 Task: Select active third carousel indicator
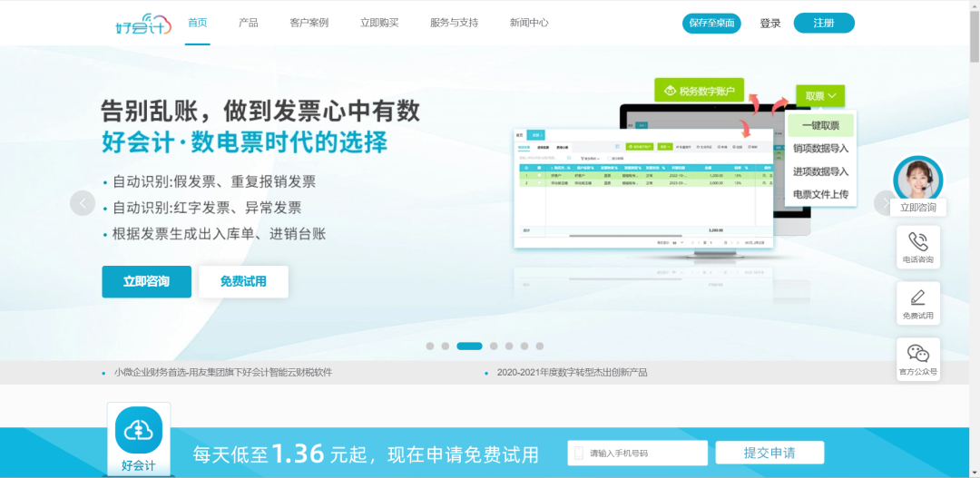click(469, 346)
